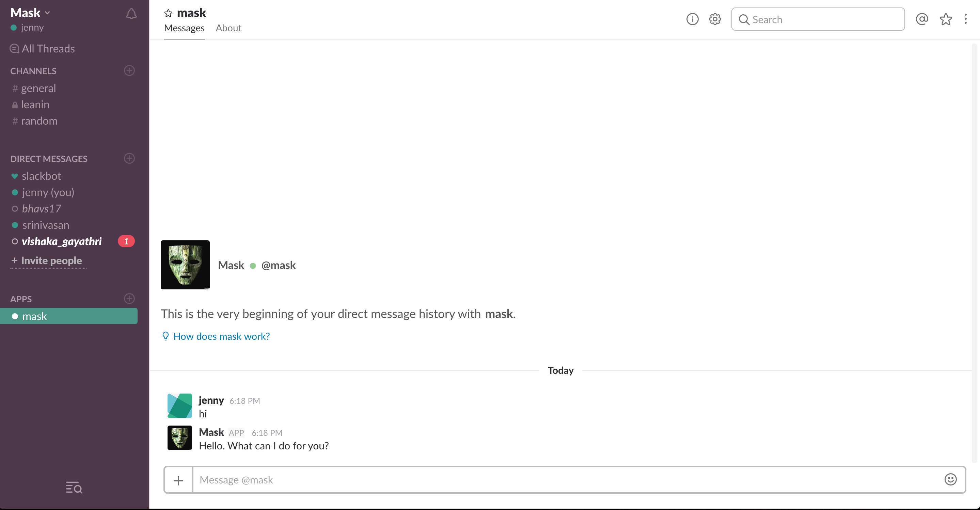980x510 pixels.
Task: Open emoji picker in message box
Action: [950, 480]
